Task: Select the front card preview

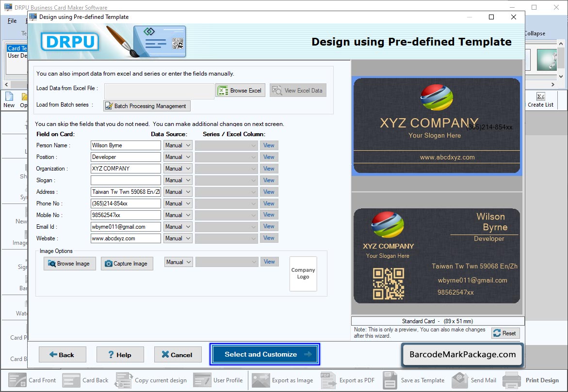Action: pyautogui.click(x=437, y=125)
